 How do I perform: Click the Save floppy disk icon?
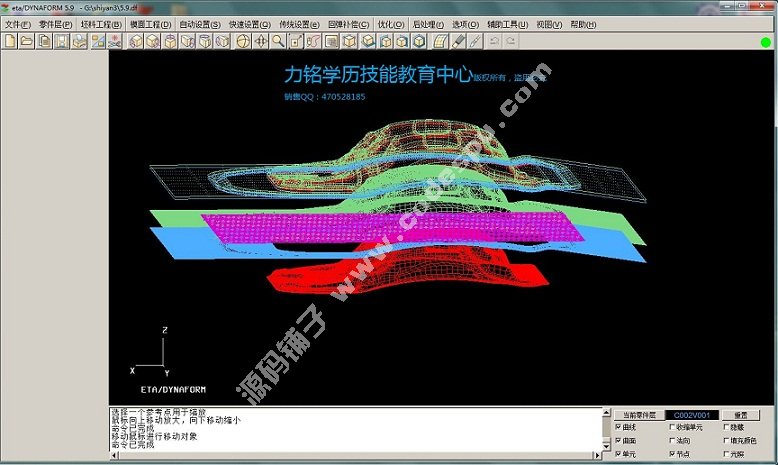(x=62, y=41)
